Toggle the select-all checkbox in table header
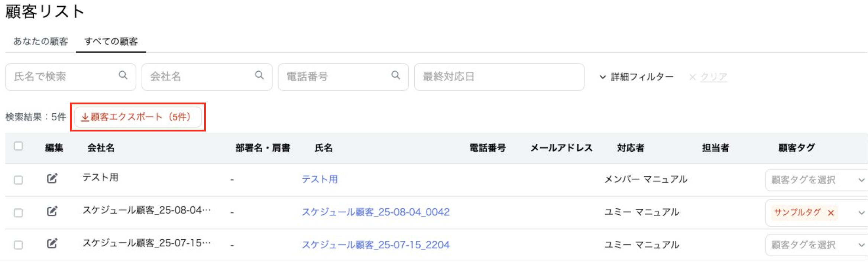The width and height of the screenshot is (868, 263). [x=18, y=146]
